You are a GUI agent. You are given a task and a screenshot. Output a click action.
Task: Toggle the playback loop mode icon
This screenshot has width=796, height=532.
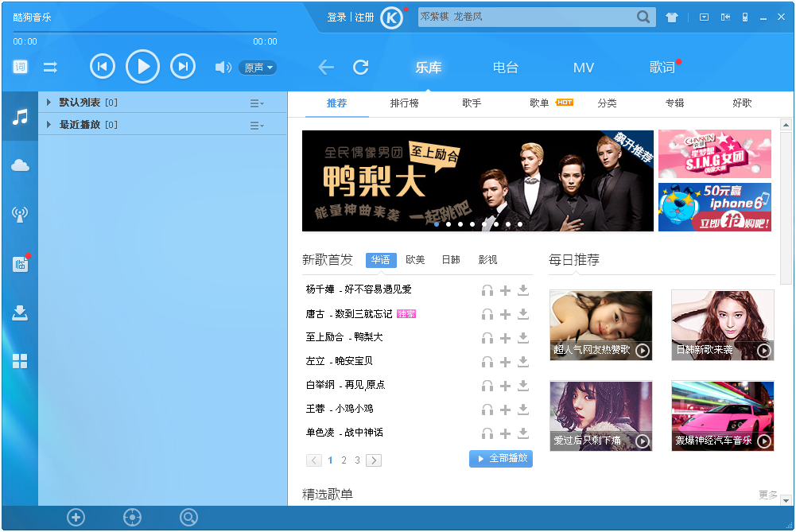coord(50,68)
